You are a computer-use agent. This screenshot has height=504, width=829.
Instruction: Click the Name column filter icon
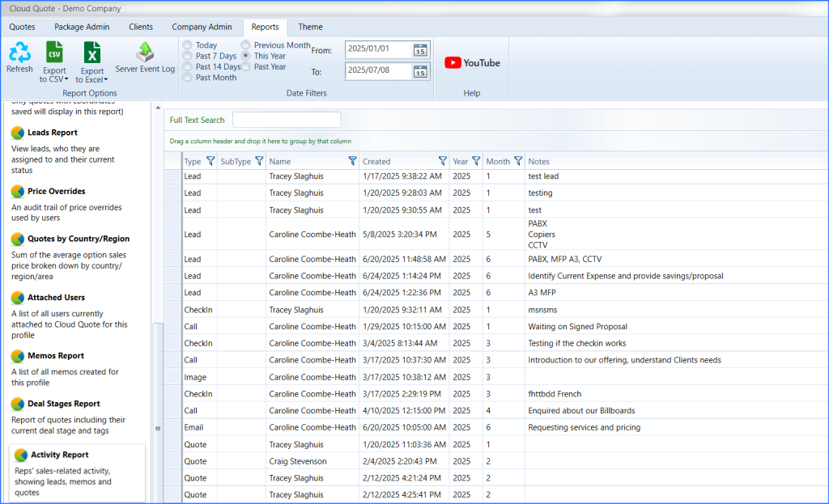(x=352, y=161)
